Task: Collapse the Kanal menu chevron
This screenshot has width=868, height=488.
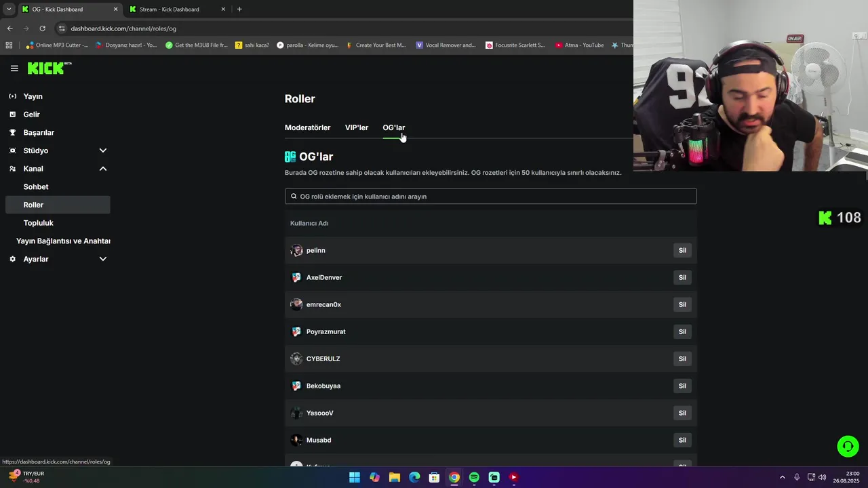Action: 103,169
